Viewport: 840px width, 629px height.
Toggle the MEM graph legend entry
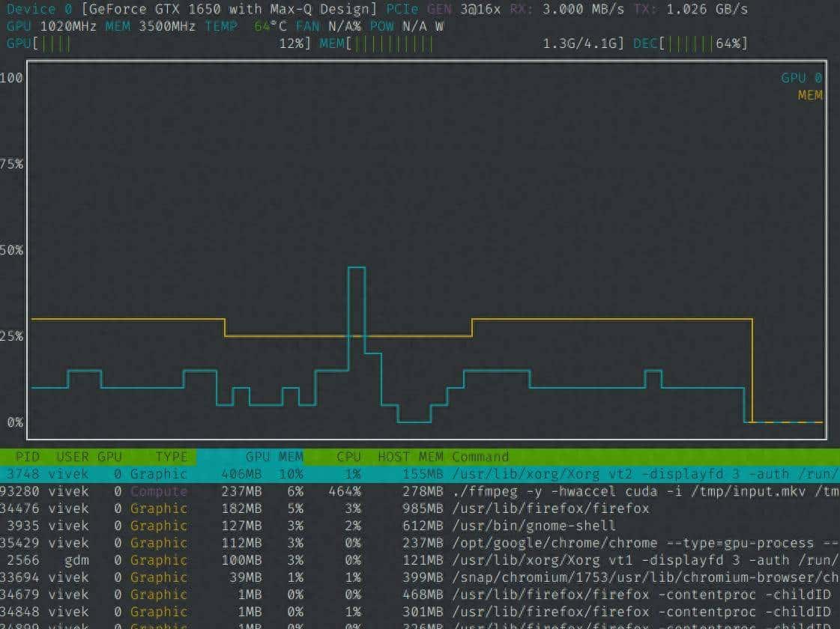tap(812, 95)
